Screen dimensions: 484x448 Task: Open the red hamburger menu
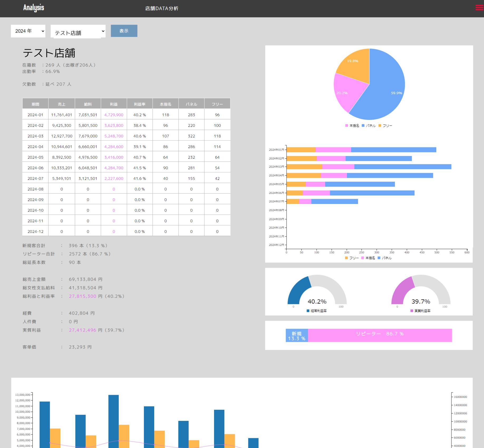(480, 8)
